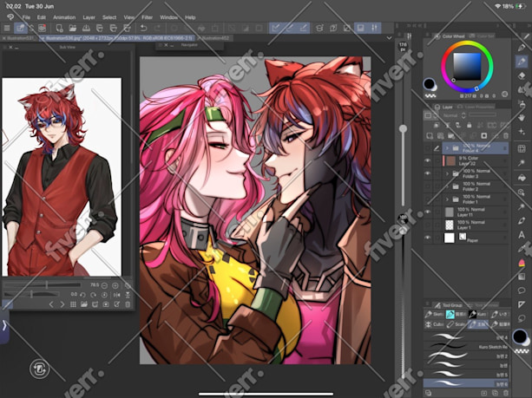This screenshot has width=532, height=398.
Task: Hide Layer 11 using its eye icon
Action: tap(428, 212)
